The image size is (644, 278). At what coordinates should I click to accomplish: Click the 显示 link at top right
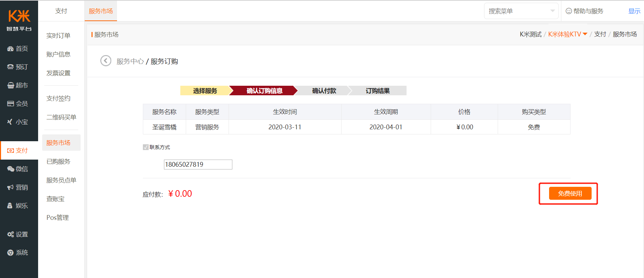[634, 11]
